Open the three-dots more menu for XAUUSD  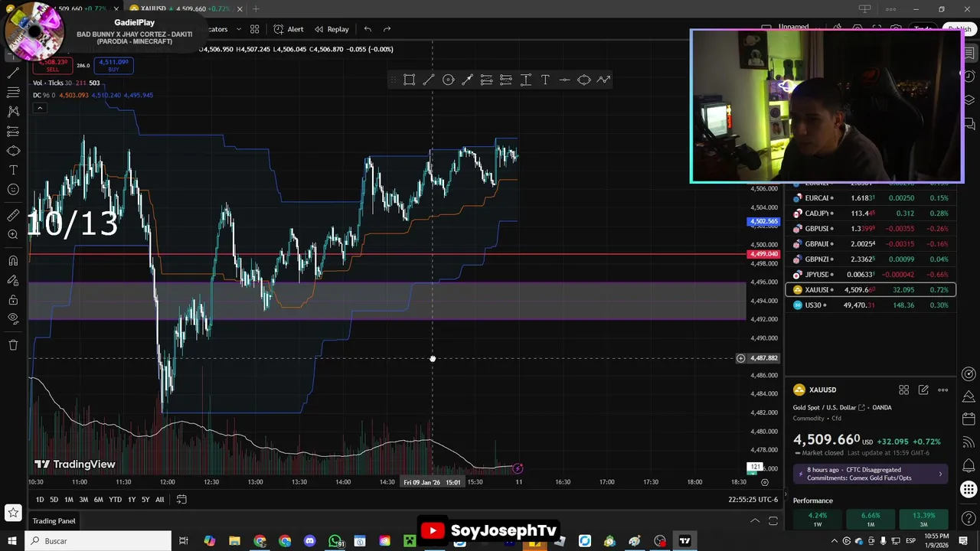click(x=943, y=390)
